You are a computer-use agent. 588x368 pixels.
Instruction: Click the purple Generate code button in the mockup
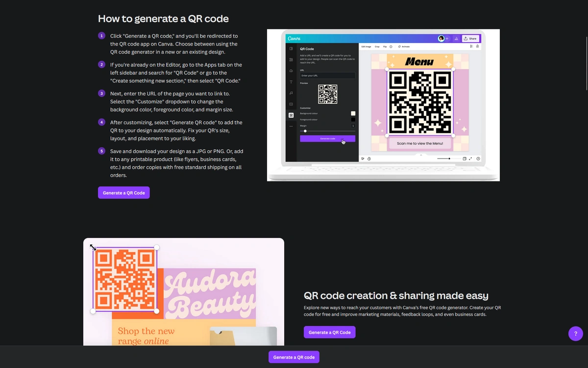328,138
